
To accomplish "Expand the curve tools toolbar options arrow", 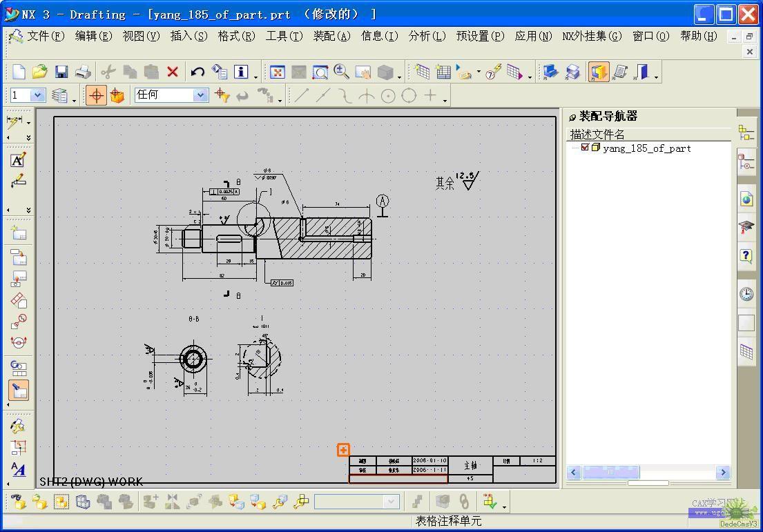I will [x=445, y=101].
